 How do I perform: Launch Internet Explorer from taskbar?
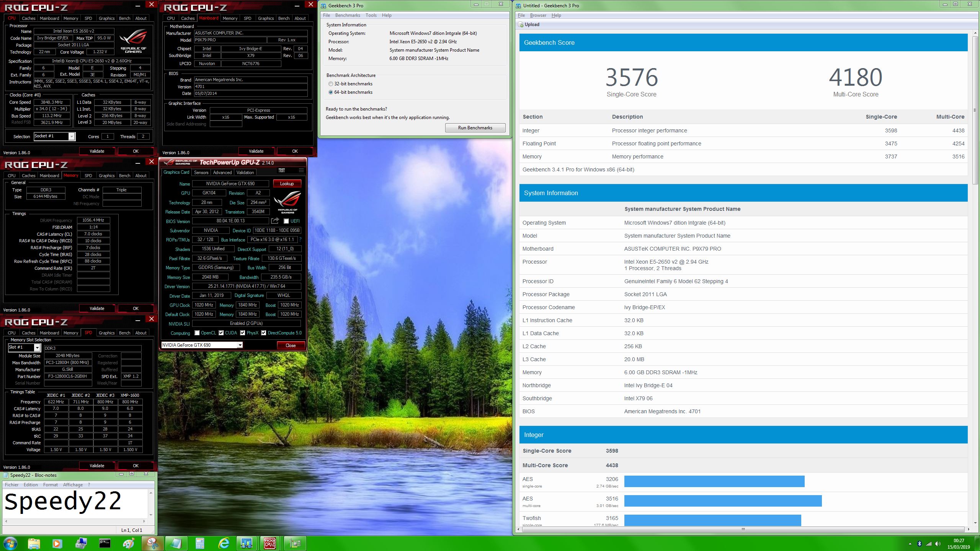click(224, 543)
